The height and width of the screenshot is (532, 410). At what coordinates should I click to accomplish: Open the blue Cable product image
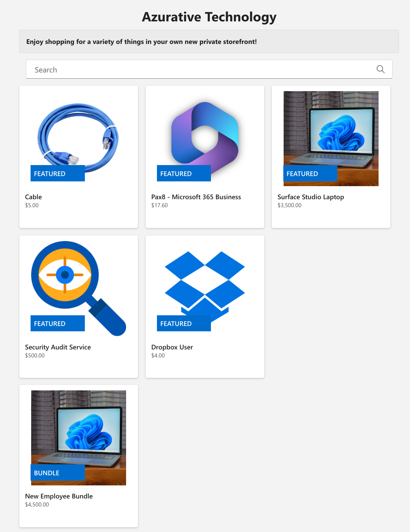coord(78,139)
